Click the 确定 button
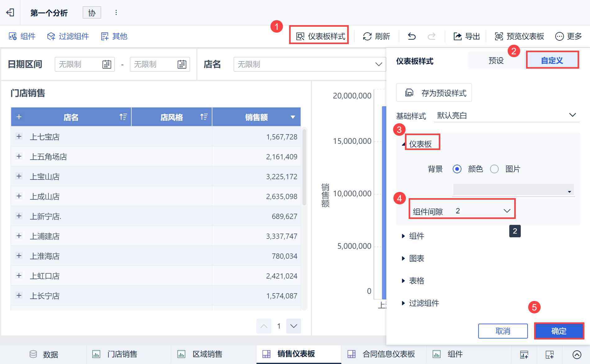The width and height of the screenshot is (590, 364). [559, 331]
